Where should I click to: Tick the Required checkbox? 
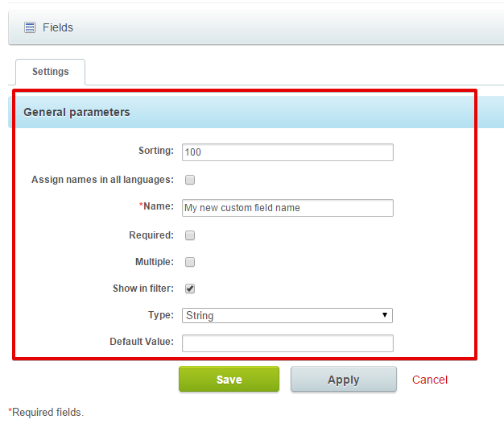coord(190,235)
